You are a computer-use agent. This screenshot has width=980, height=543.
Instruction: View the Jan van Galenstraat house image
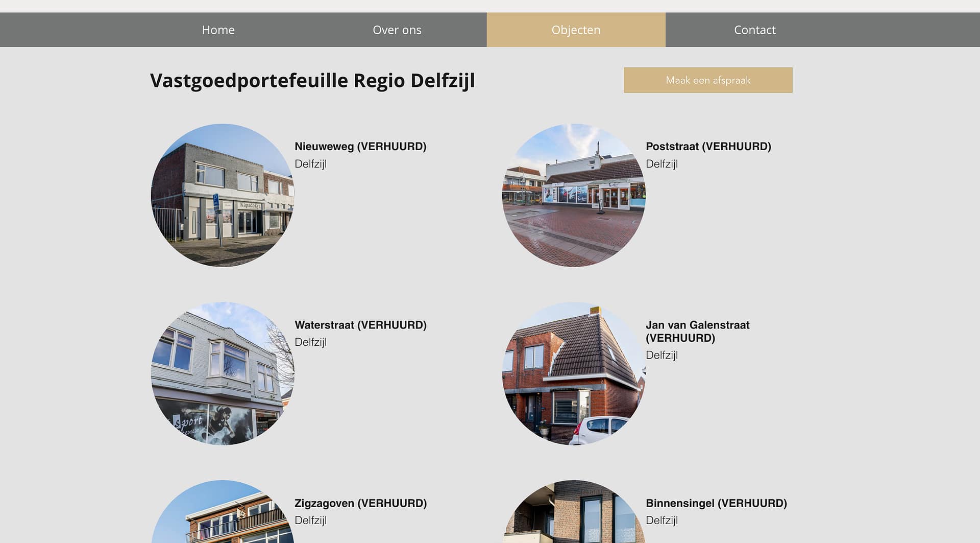point(574,373)
